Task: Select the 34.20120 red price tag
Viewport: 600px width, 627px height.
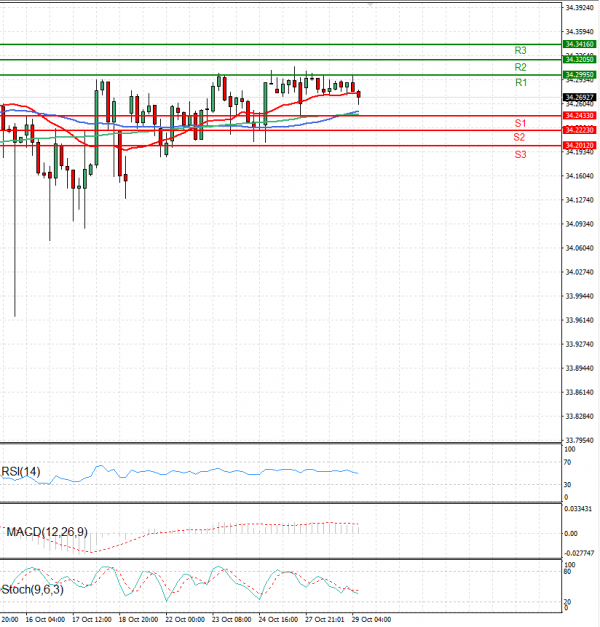Action: coord(580,145)
